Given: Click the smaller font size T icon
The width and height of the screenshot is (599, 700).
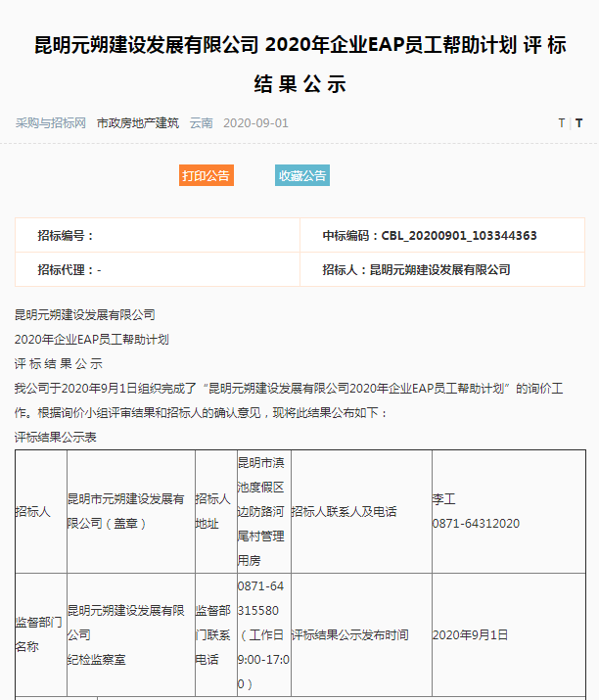Looking at the screenshot, I should tap(562, 123).
